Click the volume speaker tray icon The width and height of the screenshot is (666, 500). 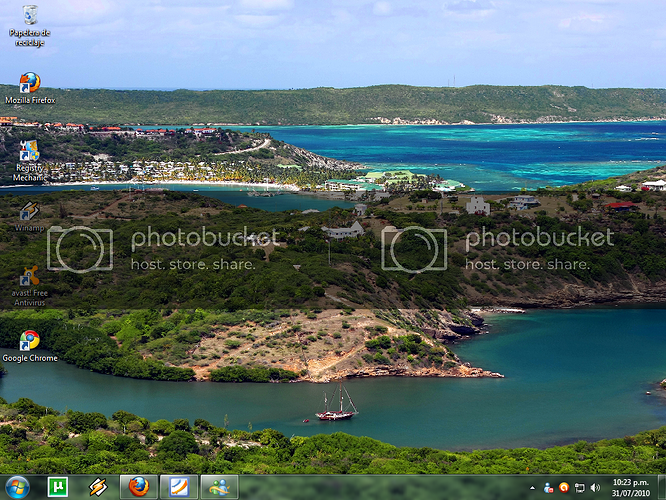pos(595,487)
